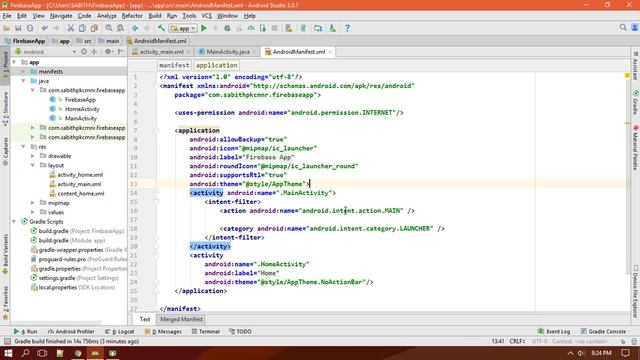
Task: Toggle the Structure tool window strip button
Action: [x=5, y=109]
